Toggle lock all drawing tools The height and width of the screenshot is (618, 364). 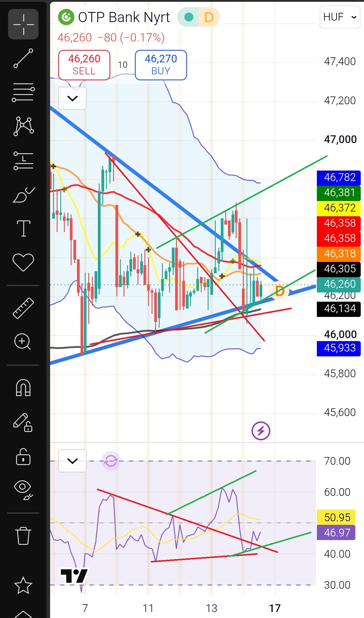click(23, 457)
